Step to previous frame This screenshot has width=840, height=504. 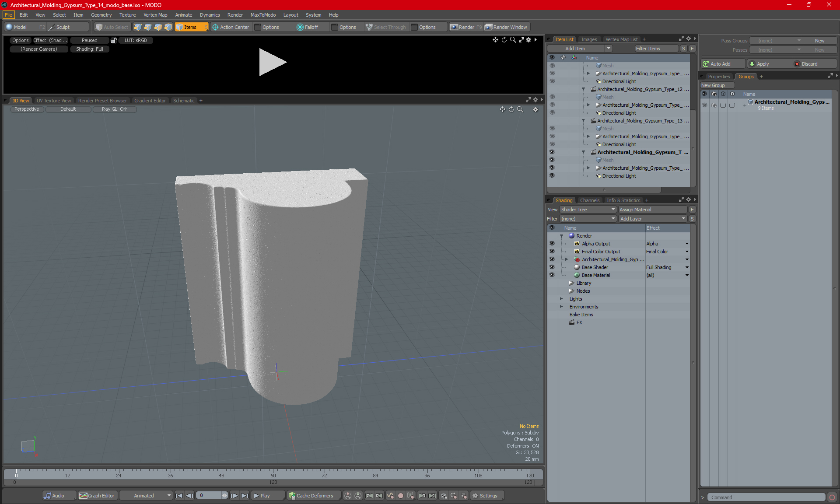[189, 496]
